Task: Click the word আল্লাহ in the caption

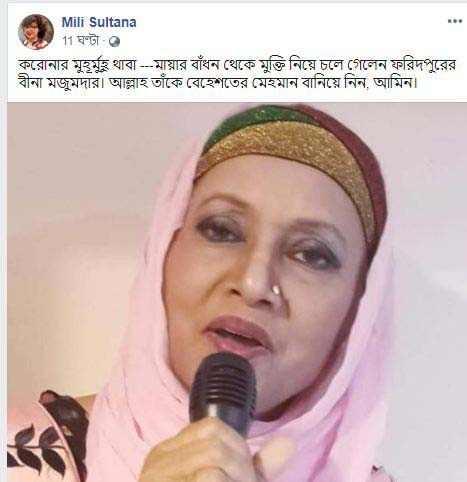Action: pyautogui.click(x=126, y=83)
